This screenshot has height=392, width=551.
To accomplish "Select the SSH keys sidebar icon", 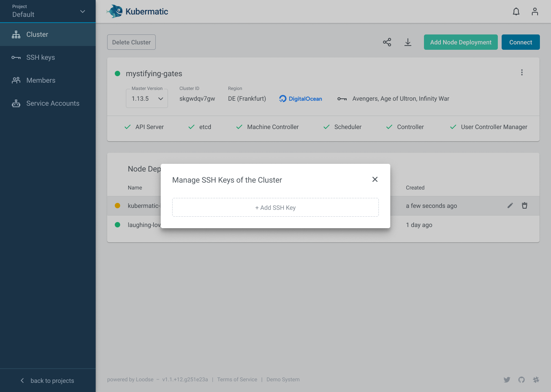I will [16, 57].
